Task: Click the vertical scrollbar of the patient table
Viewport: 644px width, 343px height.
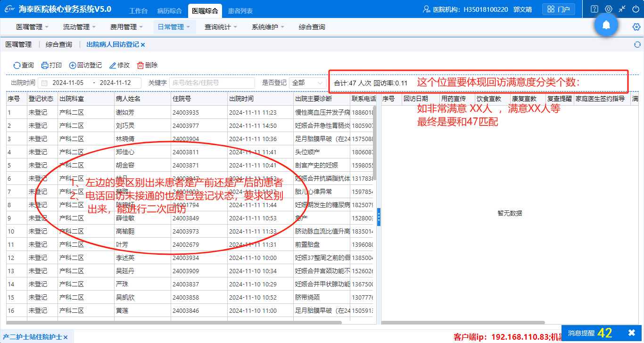Action: 375,143
